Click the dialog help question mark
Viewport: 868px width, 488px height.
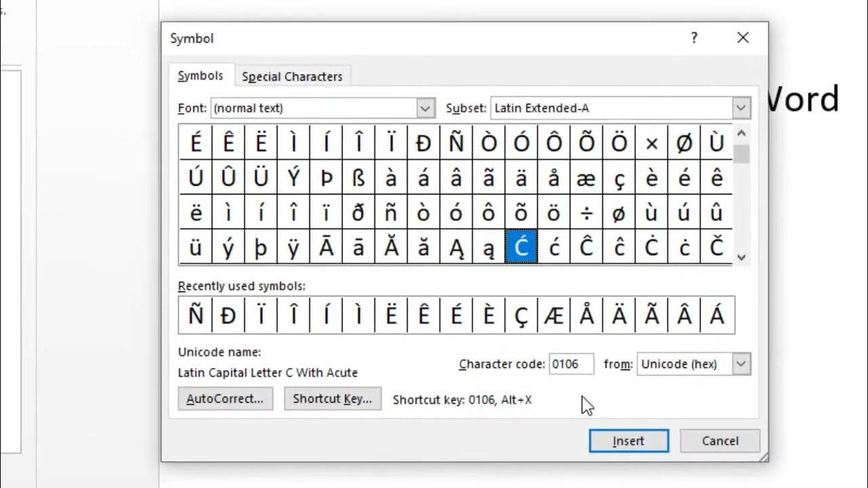point(694,39)
